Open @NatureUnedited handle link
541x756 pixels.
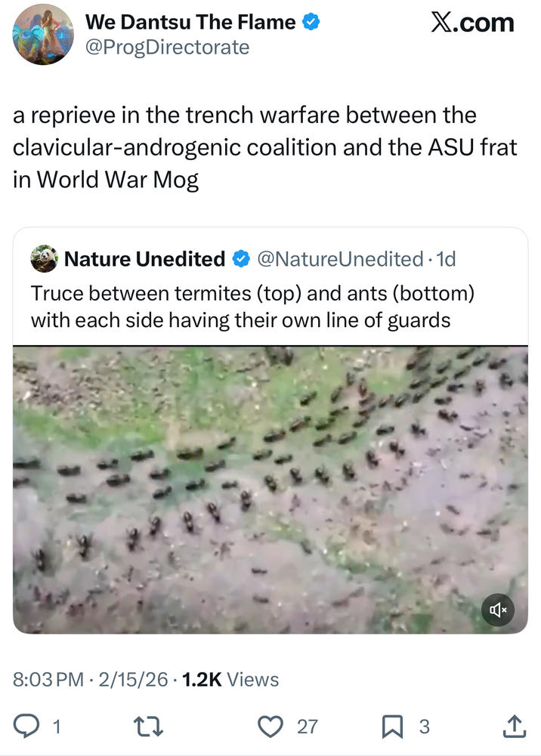coord(339,260)
